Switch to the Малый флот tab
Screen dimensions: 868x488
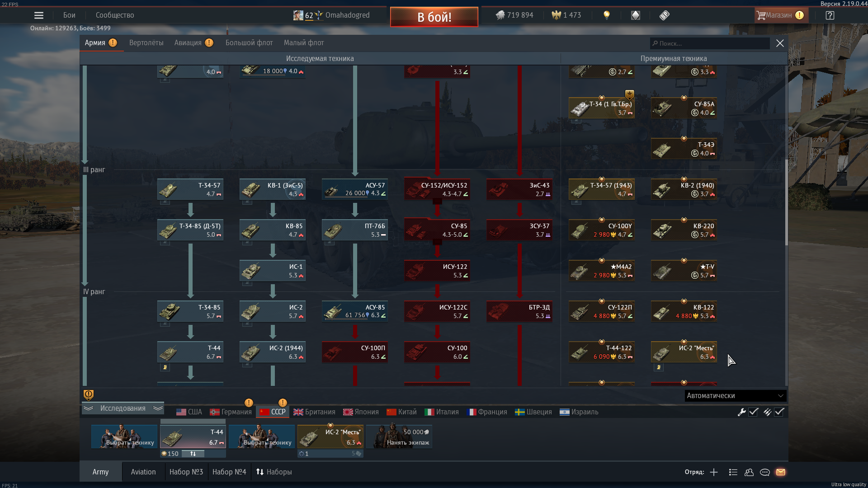[304, 43]
